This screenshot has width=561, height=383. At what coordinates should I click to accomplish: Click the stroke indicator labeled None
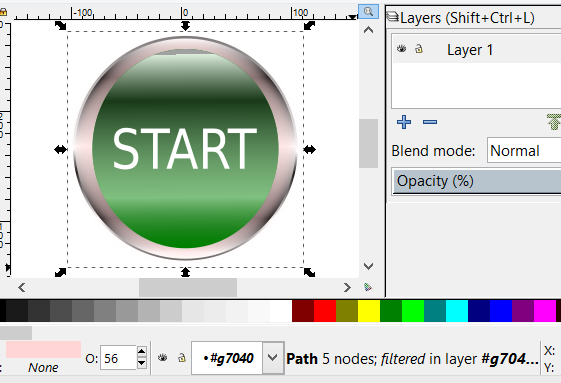(x=43, y=367)
